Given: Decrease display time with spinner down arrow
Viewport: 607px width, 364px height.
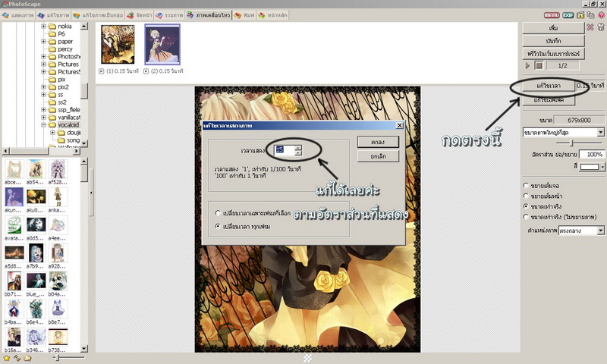Looking at the screenshot, I should [298, 152].
